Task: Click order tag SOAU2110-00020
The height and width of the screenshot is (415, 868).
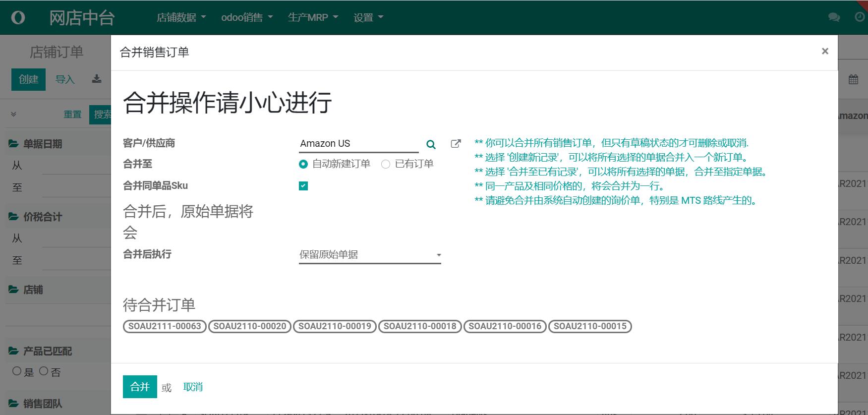Action: click(250, 326)
